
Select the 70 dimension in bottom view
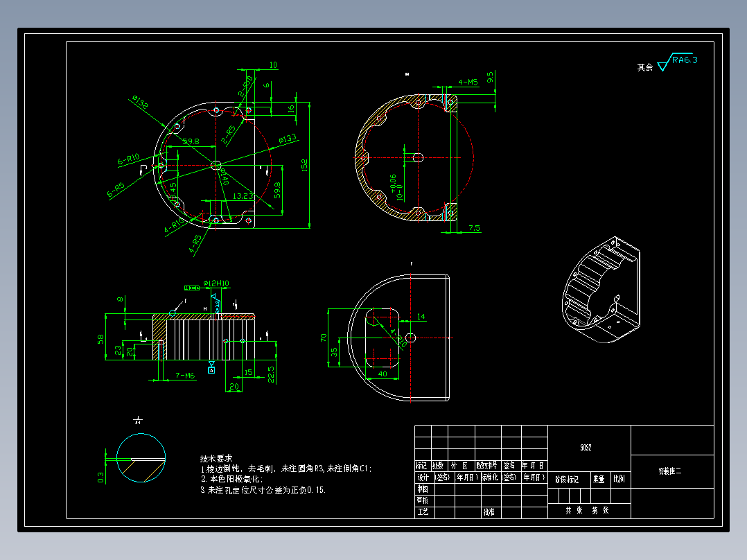pyautogui.click(x=324, y=338)
